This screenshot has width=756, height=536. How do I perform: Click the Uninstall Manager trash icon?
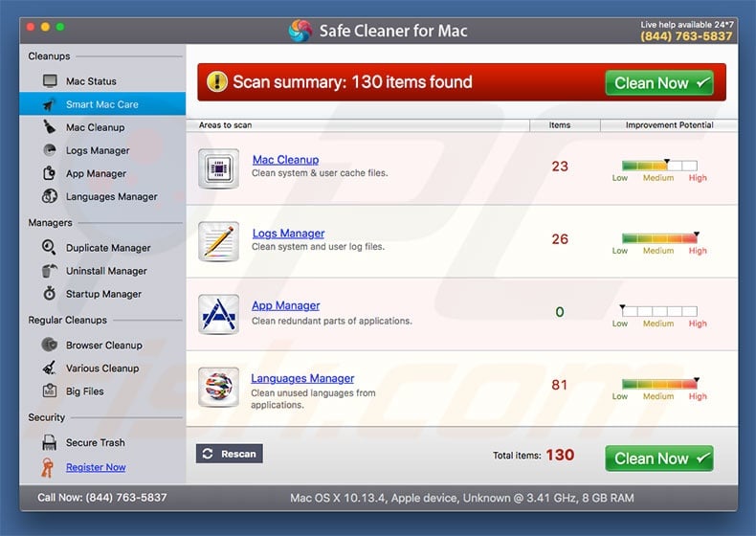pyautogui.click(x=49, y=271)
